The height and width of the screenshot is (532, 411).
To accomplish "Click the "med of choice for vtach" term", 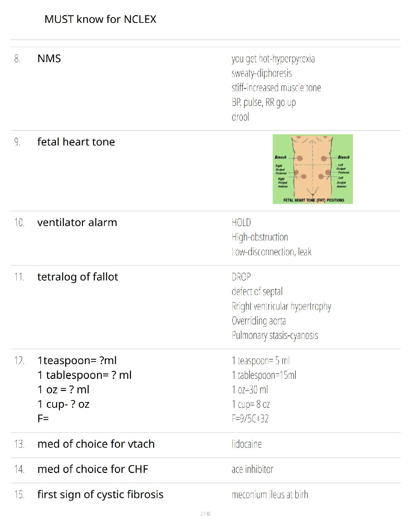I will [96, 444].
